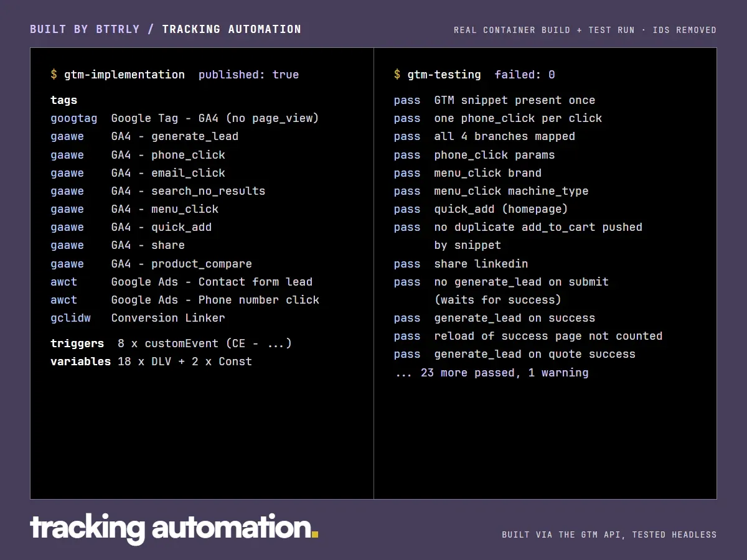This screenshot has height=560, width=747.
Task: Click the 'failed: 0' status text
Action: 525,75
